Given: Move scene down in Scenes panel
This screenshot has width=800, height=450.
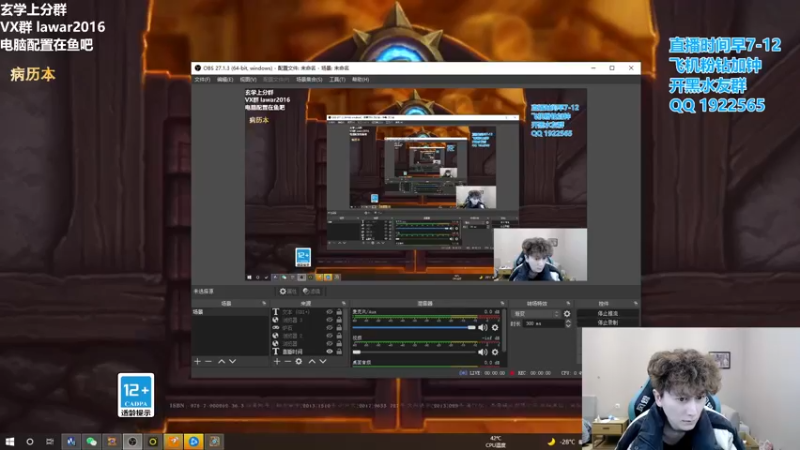Looking at the screenshot, I should (233, 361).
